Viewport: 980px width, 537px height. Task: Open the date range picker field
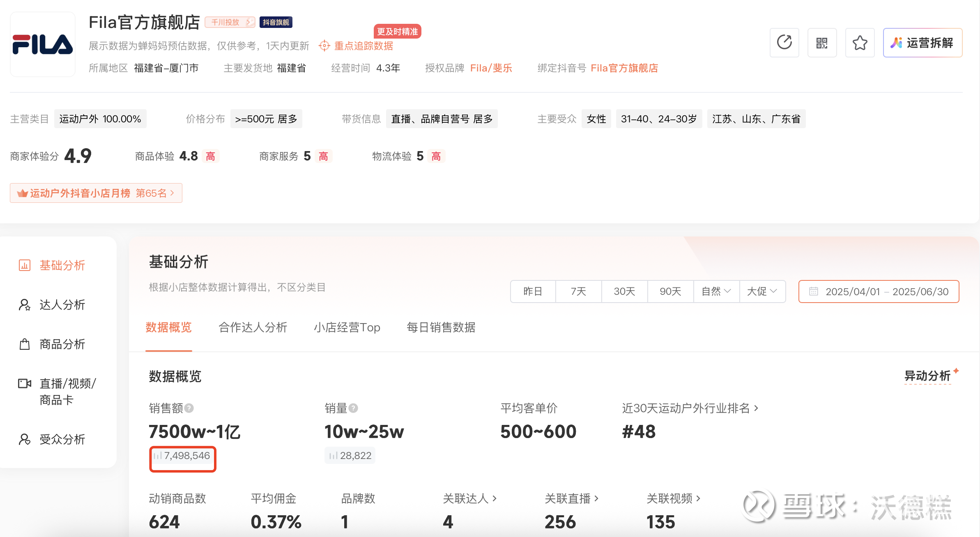[879, 291]
